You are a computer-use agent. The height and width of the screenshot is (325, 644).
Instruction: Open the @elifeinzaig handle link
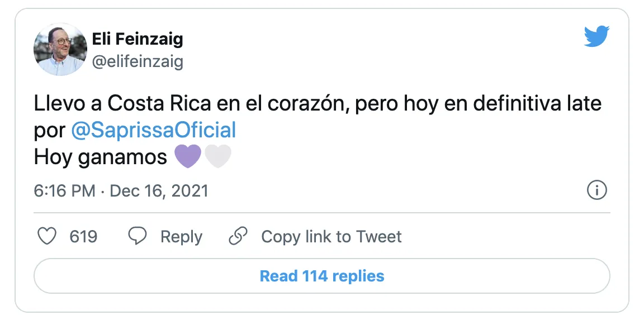[x=137, y=61]
